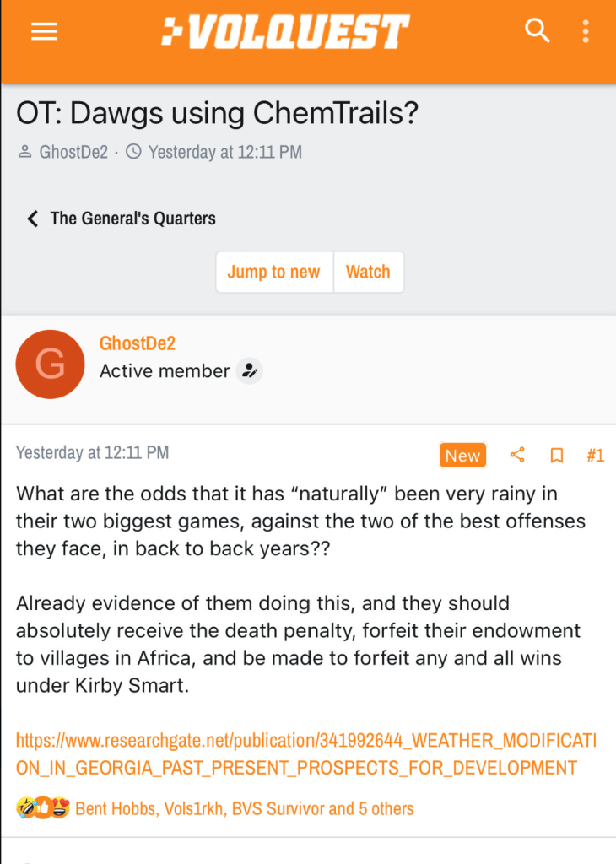Go back to The General's Quarters
Image resolution: width=616 pixels, height=864 pixels.
[122, 219]
